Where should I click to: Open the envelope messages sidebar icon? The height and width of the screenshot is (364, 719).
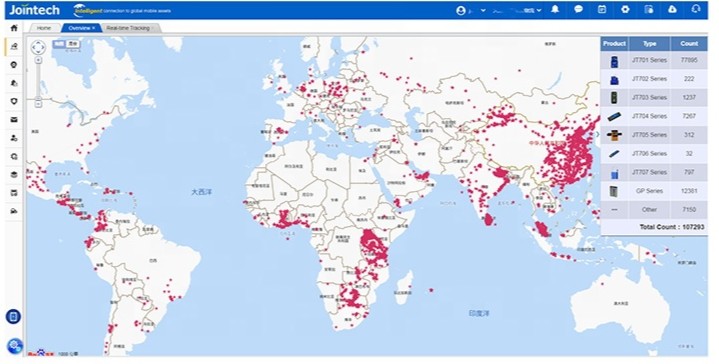click(14, 120)
